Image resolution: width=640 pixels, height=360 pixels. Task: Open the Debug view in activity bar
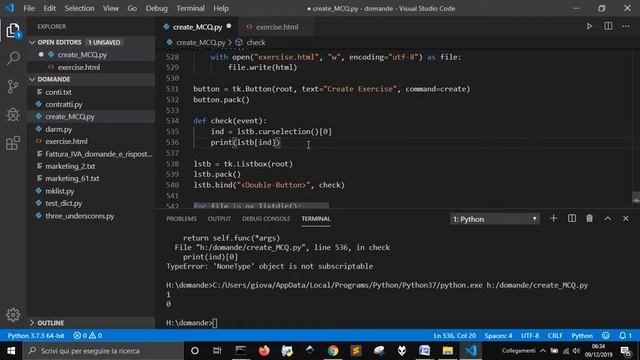point(13,115)
